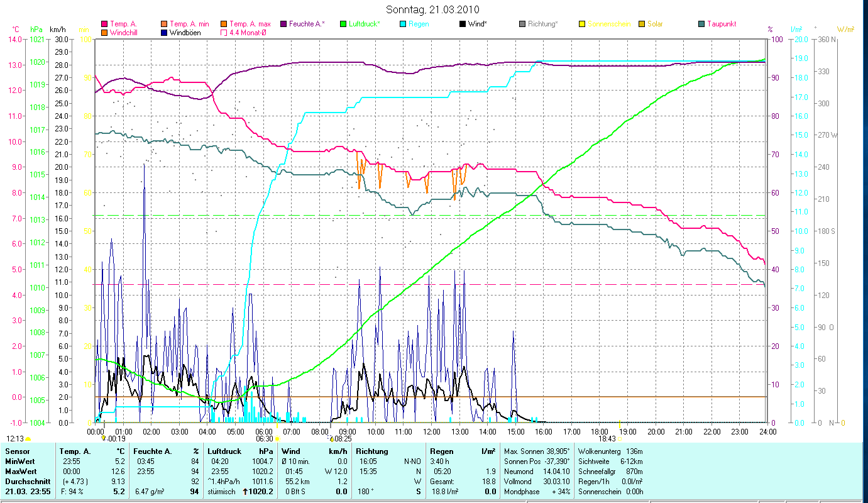868x503 pixels.
Task: Click the 08:25 marker below time axis
Action: (x=343, y=439)
